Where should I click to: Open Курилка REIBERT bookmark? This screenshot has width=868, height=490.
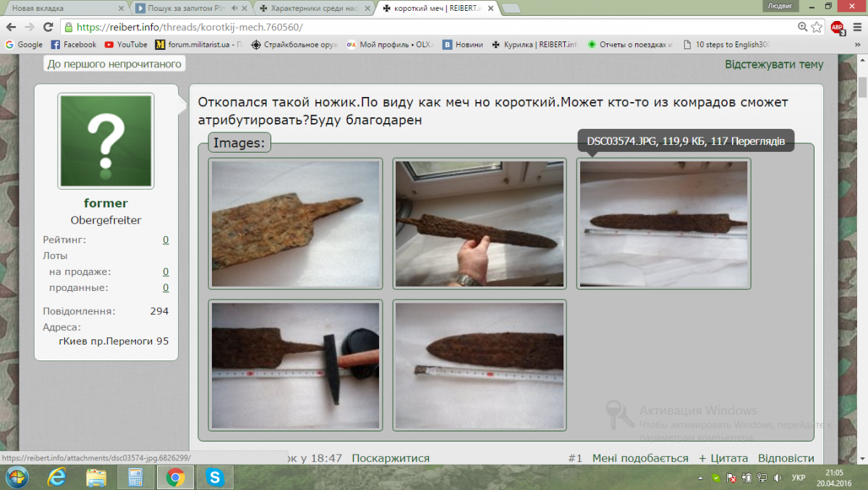point(535,44)
